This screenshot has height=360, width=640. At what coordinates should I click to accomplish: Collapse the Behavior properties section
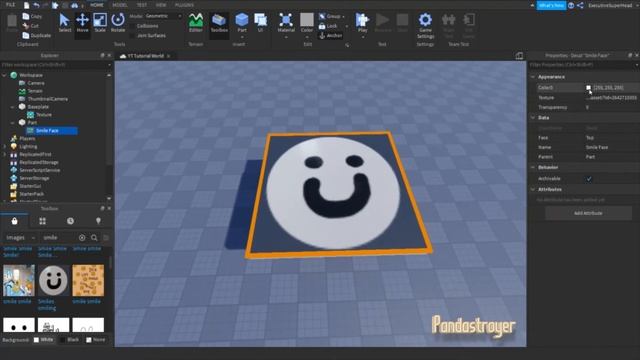click(533, 167)
